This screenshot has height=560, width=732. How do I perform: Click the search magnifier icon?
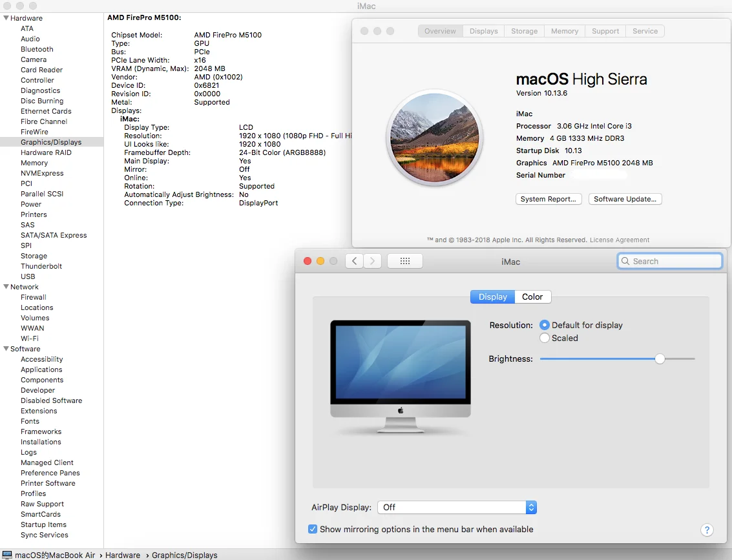click(625, 261)
